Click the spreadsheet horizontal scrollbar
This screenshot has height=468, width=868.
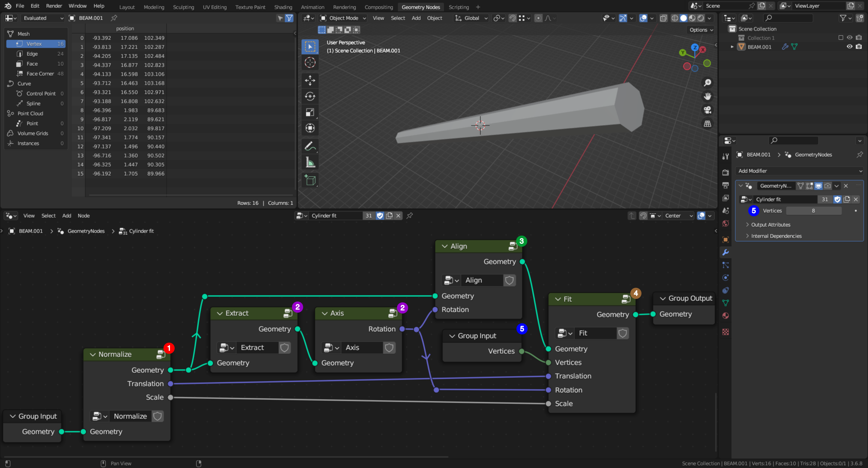point(191,195)
